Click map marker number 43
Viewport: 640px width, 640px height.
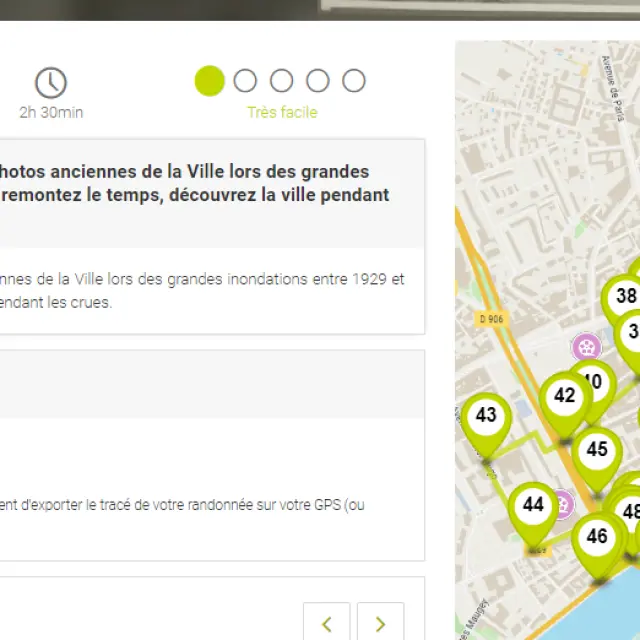486,416
